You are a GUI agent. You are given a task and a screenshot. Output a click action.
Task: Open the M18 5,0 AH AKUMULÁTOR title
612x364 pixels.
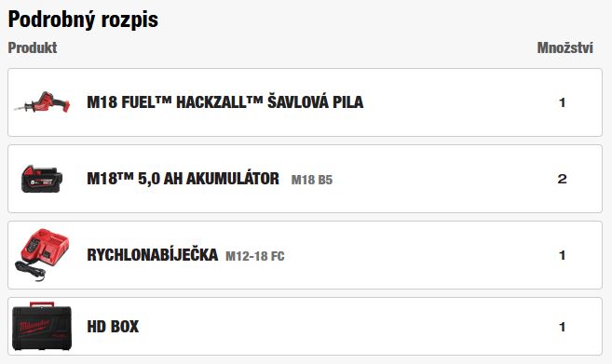(183, 179)
